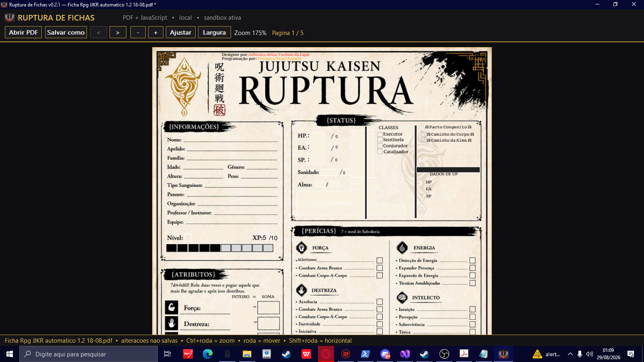Show hidden system tray icons
644x362 pixels.
coord(570,354)
